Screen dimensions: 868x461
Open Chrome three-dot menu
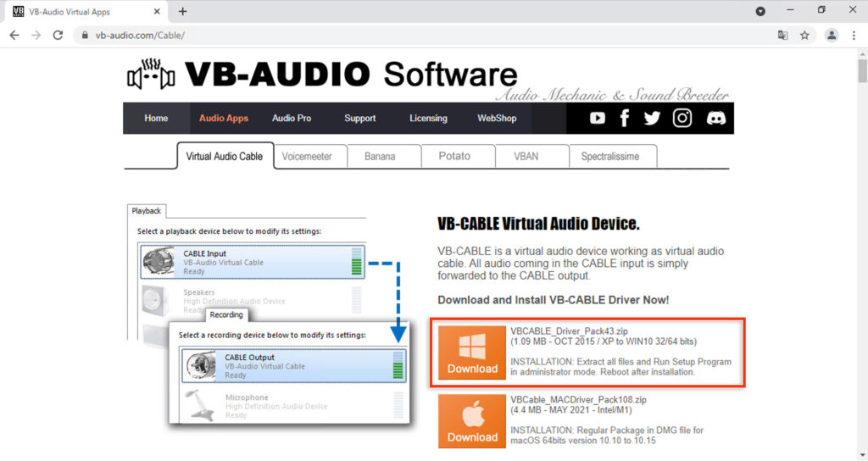(854, 35)
